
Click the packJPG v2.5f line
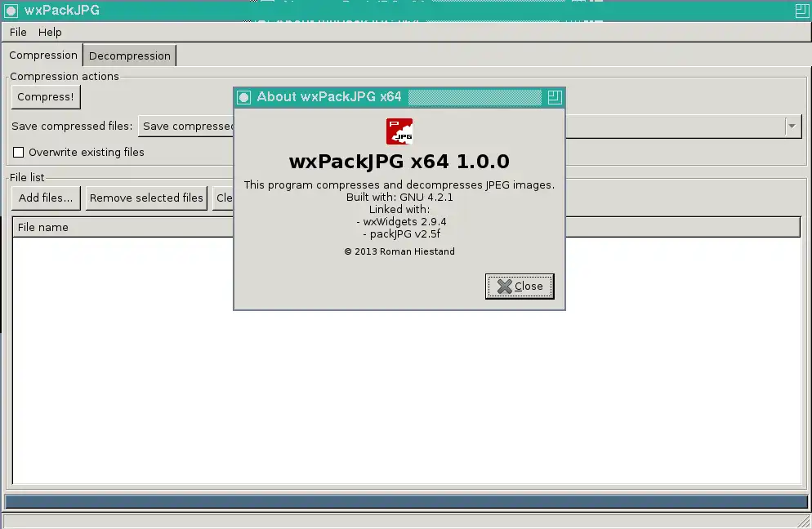click(x=401, y=234)
